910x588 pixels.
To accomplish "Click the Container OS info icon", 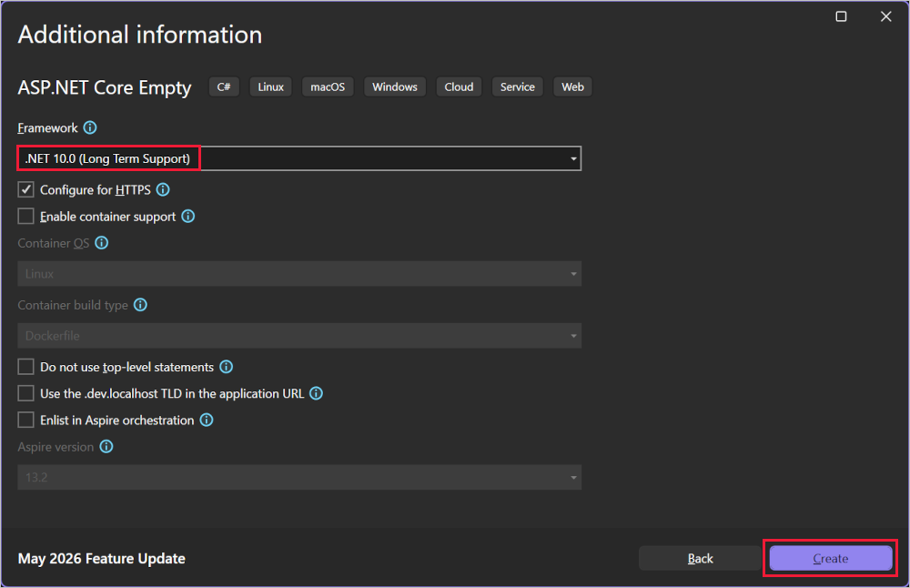I will click(102, 243).
